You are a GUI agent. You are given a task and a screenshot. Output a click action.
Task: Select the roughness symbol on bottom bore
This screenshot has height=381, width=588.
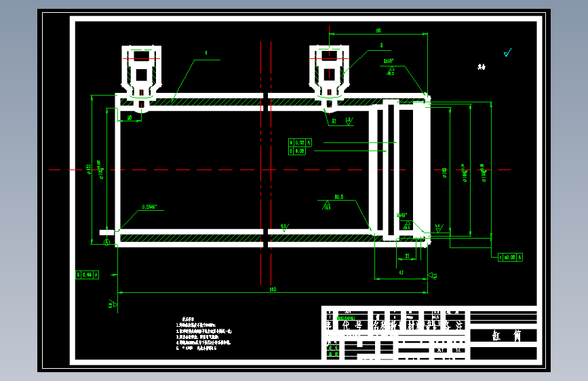(x=284, y=227)
